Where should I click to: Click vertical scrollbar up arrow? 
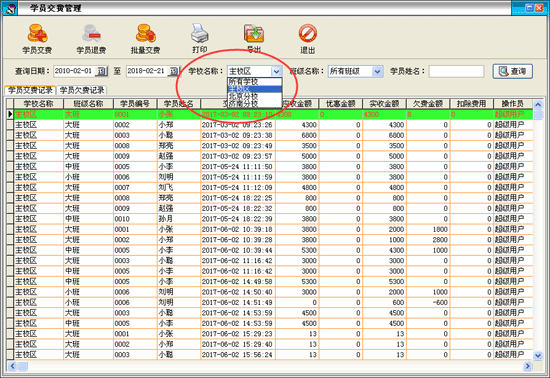click(x=538, y=104)
